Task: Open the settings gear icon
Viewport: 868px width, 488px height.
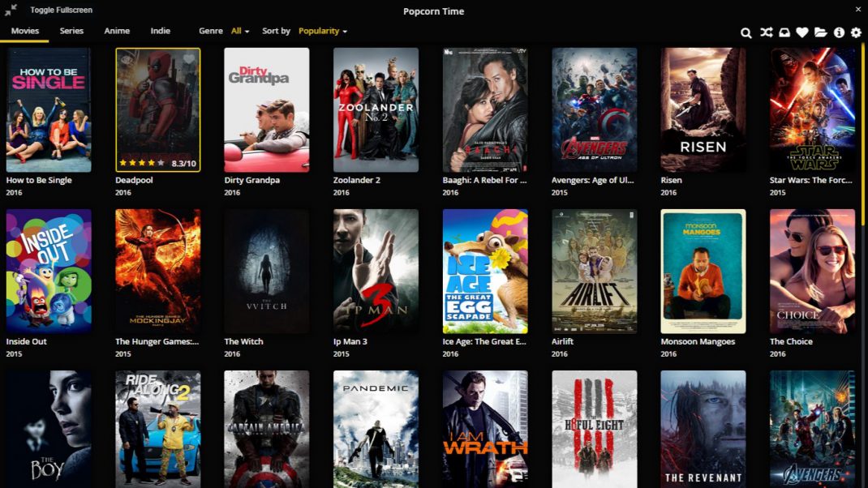Action: tap(856, 32)
